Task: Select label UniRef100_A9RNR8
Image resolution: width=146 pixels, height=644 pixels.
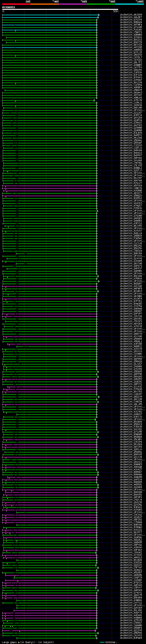Action: pos(131,35)
